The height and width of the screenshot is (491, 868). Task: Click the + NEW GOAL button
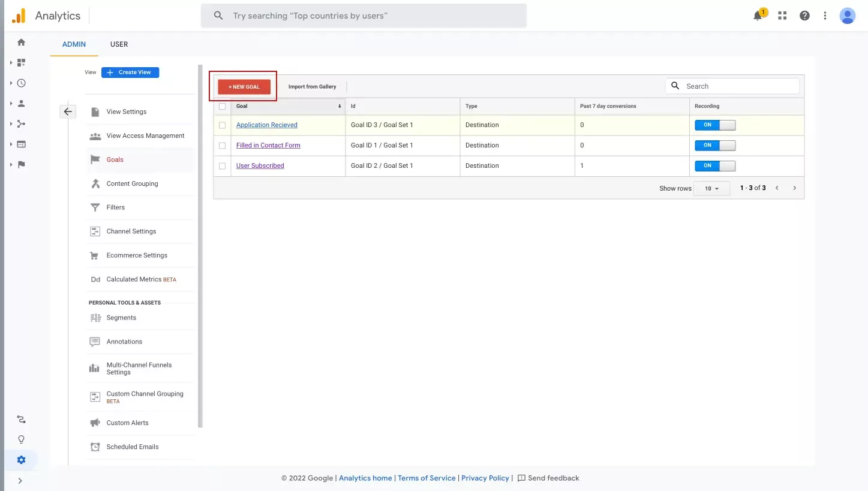pyautogui.click(x=244, y=87)
